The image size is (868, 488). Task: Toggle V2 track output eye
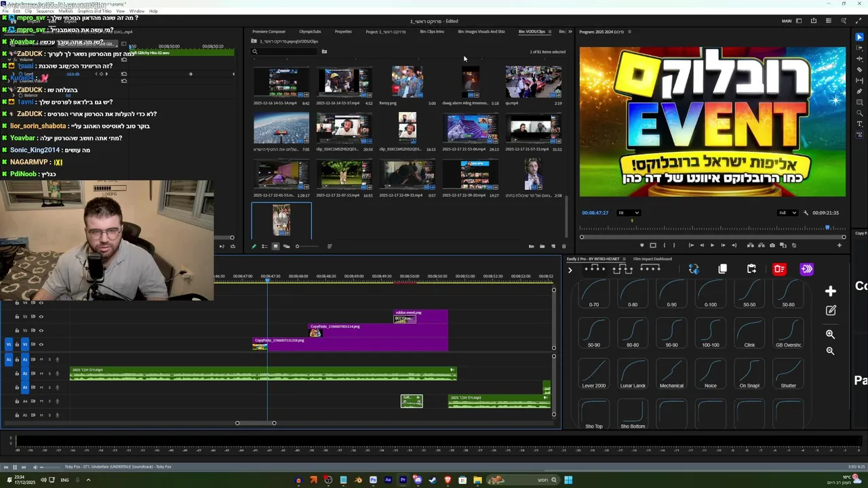point(41,330)
